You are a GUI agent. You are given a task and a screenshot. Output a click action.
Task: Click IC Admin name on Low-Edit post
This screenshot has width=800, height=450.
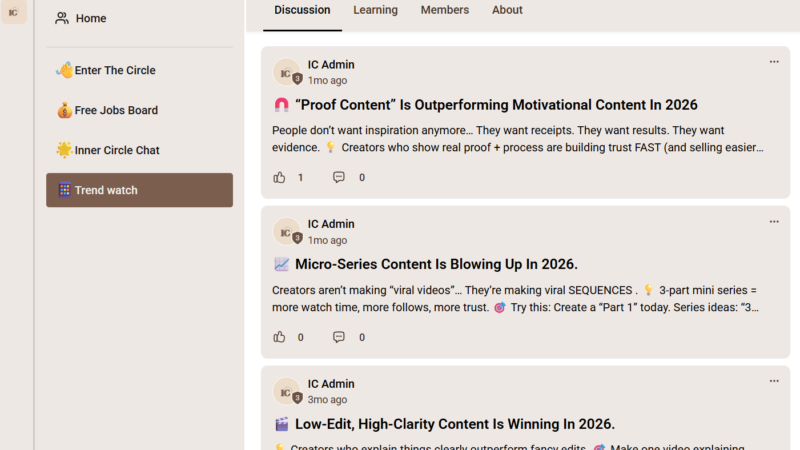coord(331,384)
